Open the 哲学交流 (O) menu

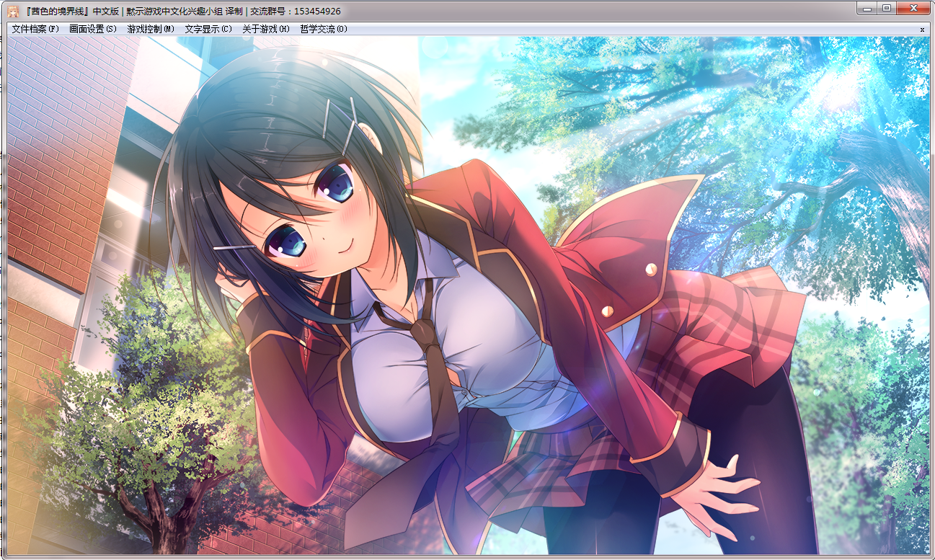(323, 30)
